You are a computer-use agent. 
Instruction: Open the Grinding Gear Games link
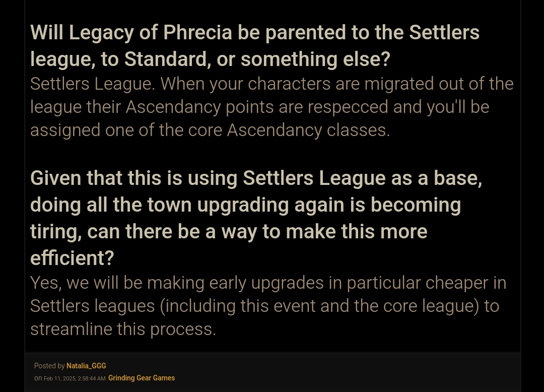point(142,378)
